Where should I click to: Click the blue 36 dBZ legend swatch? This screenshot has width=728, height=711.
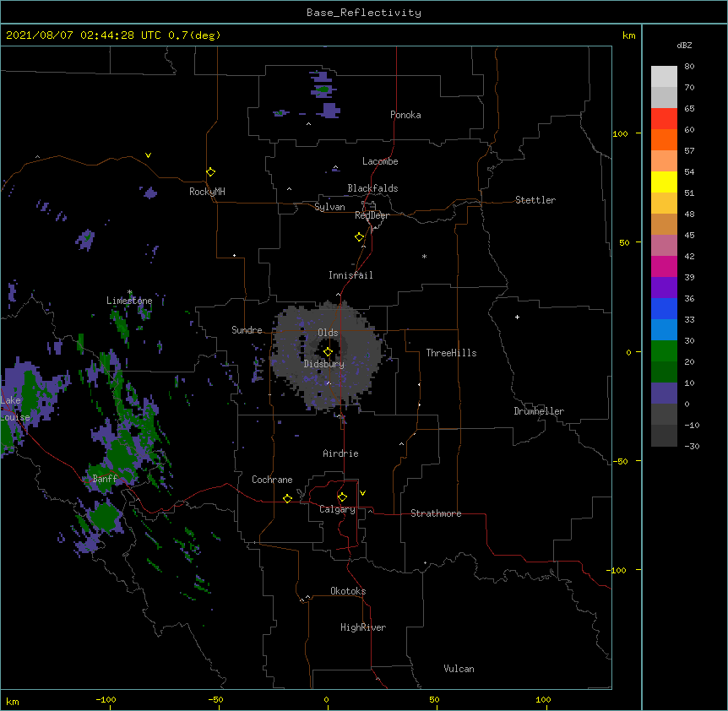(x=664, y=308)
